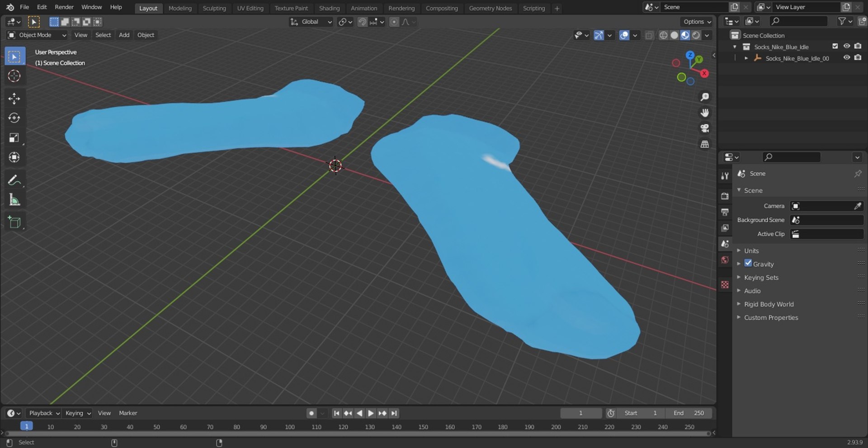
Task: Open the Output properties tab
Action: pyautogui.click(x=725, y=212)
